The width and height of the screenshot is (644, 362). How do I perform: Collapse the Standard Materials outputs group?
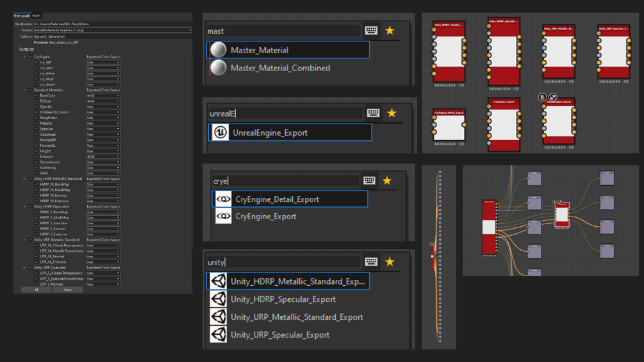(24, 90)
